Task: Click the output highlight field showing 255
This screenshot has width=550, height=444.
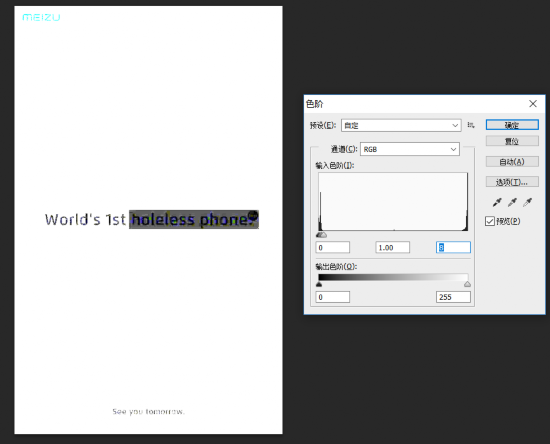Action: pos(453,297)
